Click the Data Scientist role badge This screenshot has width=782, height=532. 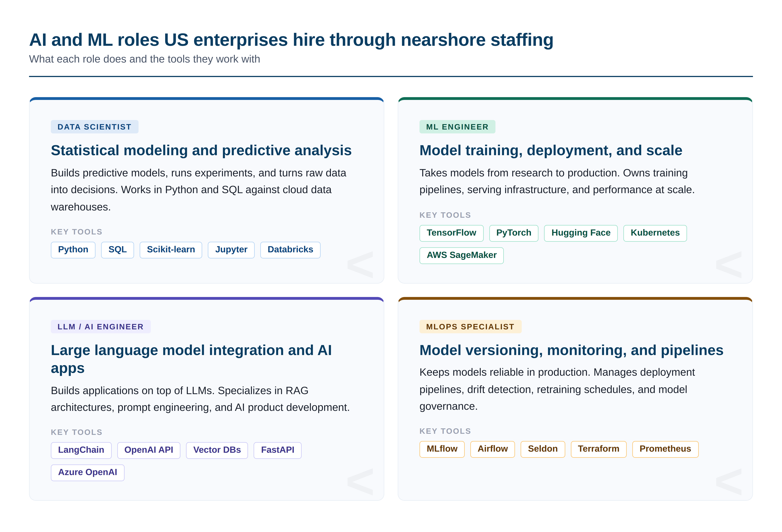tap(94, 127)
